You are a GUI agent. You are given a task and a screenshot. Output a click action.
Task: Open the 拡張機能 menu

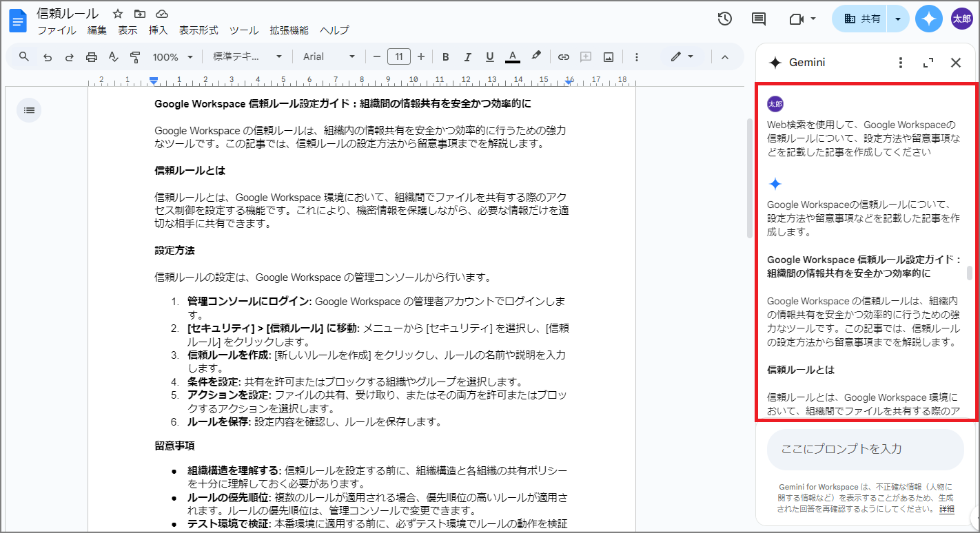pos(289,30)
